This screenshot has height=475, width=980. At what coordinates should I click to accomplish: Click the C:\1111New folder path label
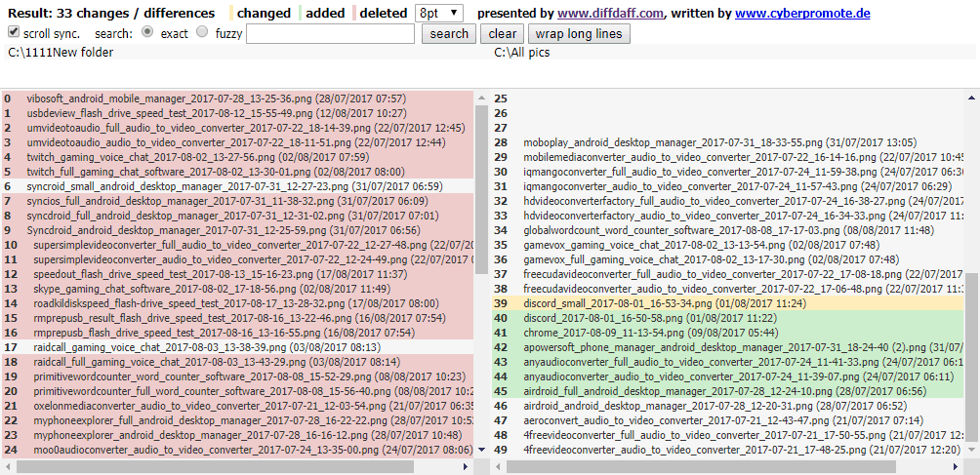click(61, 53)
